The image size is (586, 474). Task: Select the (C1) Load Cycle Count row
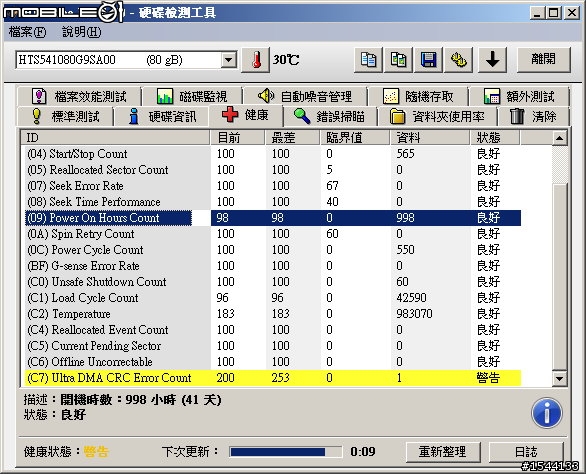pyautogui.click(x=273, y=298)
